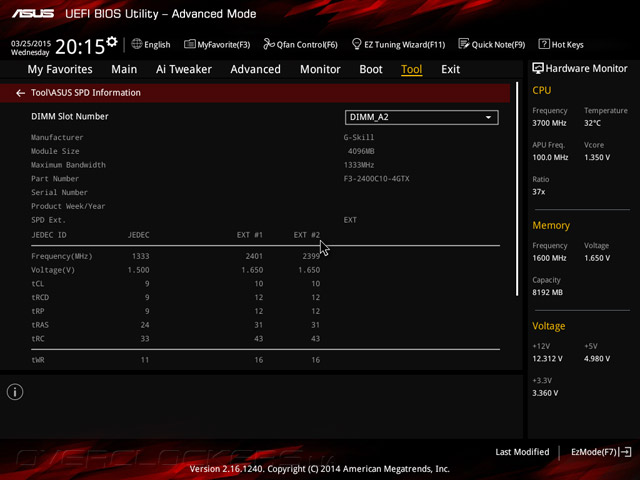Expand the DIMM Slot Number dropdown arrow
This screenshot has height=480, width=640.
pyautogui.click(x=488, y=118)
